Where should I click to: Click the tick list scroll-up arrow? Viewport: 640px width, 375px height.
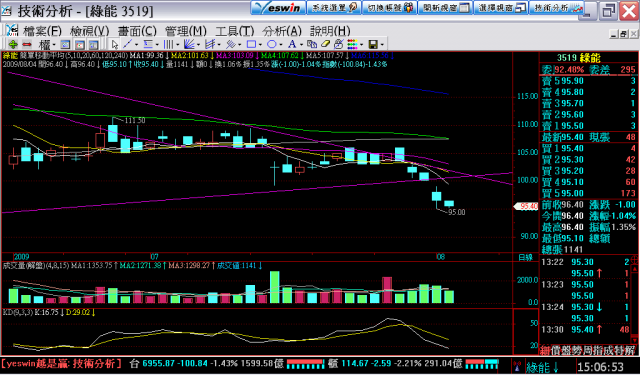(635, 268)
